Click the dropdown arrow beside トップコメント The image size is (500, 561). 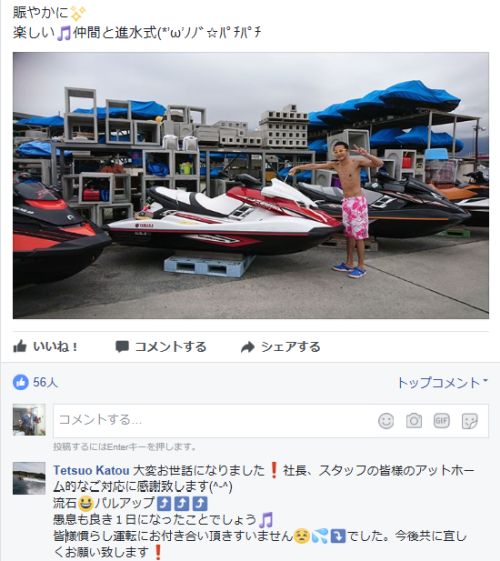(x=485, y=380)
